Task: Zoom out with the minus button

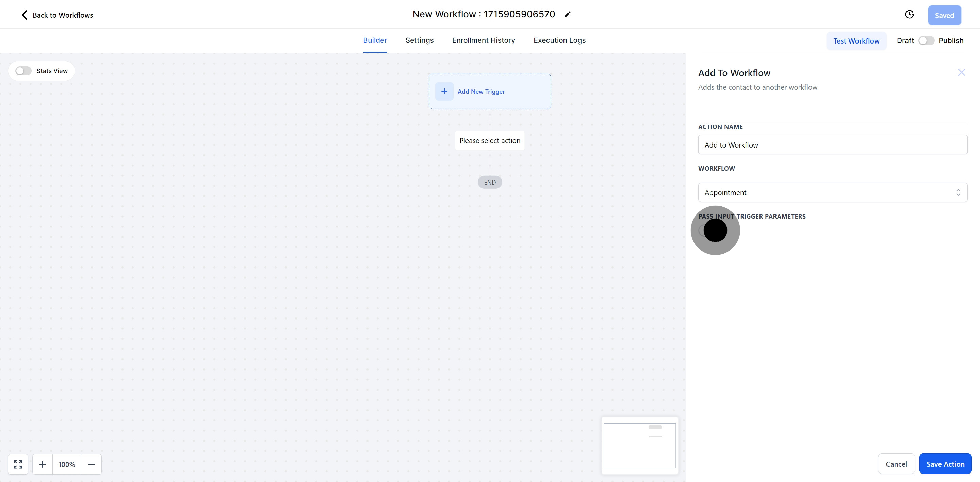Action: coord(91,464)
